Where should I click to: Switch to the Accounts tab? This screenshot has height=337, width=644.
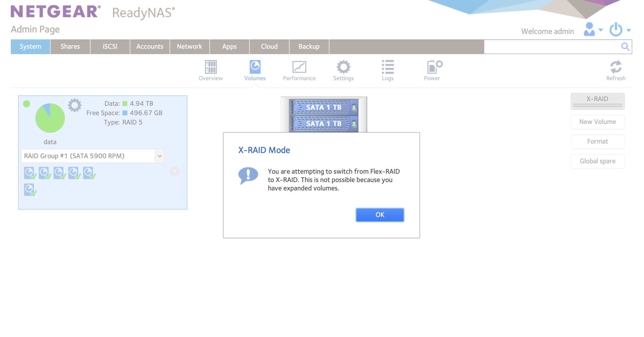[149, 46]
